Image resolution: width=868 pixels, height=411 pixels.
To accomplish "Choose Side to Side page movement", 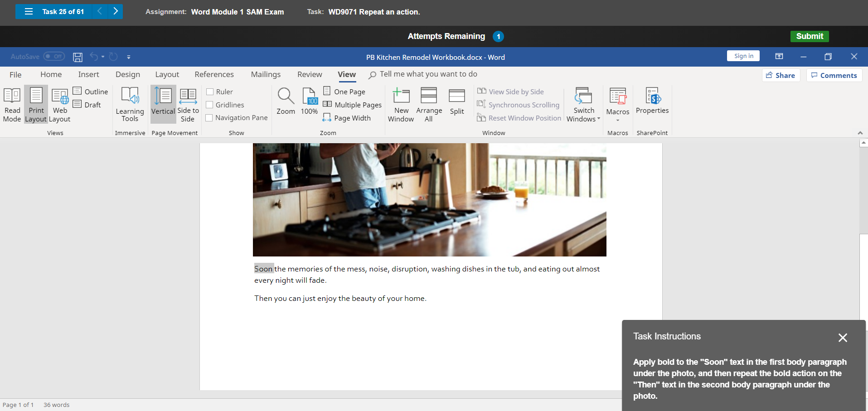I will pyautogui.click(x=188, y=105).
